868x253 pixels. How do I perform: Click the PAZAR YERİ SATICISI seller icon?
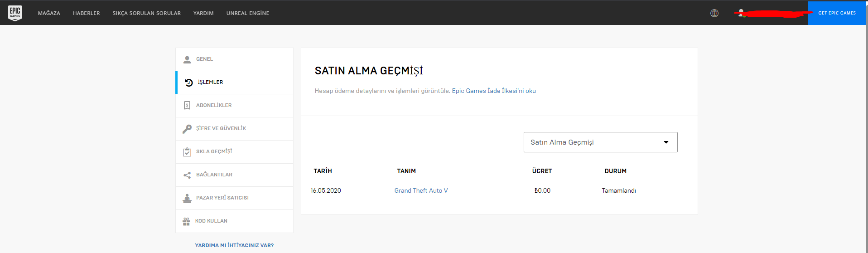tap(187, 198)
